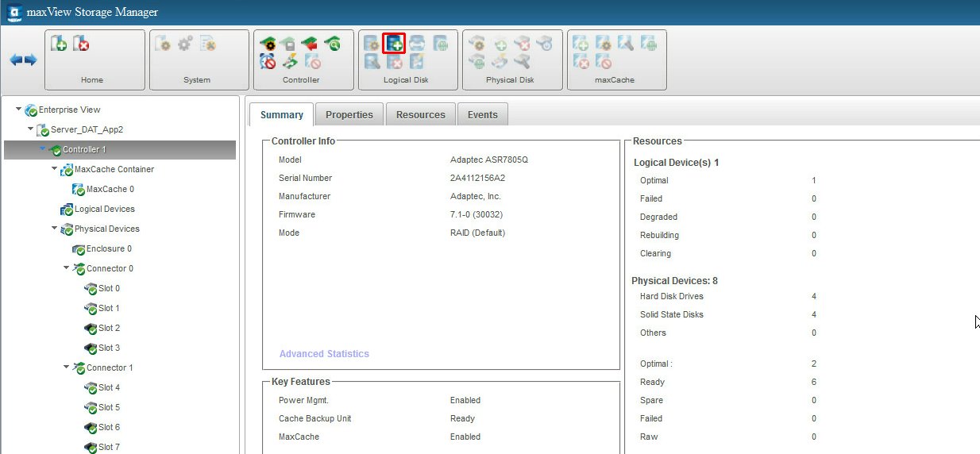The width and height of the screenshot is (980, 454).
Task: Click the red arrow icon in Controller group
Action: (311, 44)
